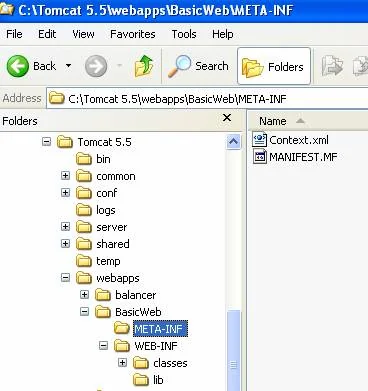368x391 pixels.
Task: Select the Context.xml file name
Action: (x=299, y=140)
